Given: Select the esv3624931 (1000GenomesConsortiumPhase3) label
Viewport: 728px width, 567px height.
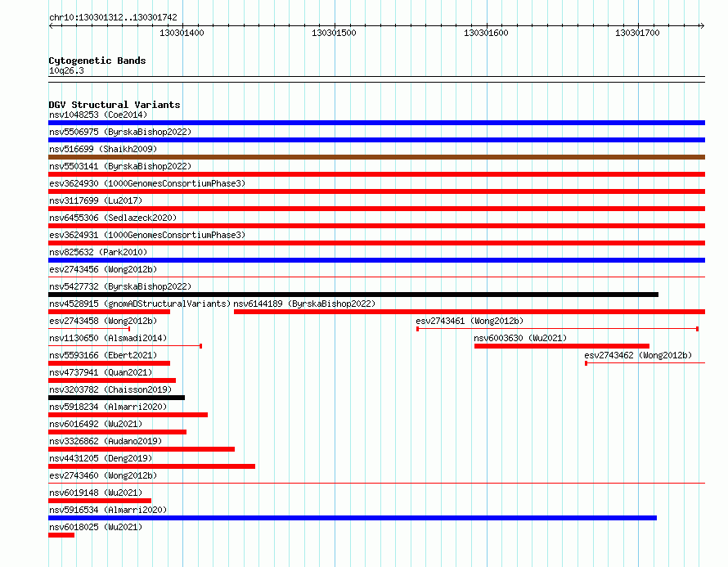Looking at the screenshot, I should click(147, 235).
